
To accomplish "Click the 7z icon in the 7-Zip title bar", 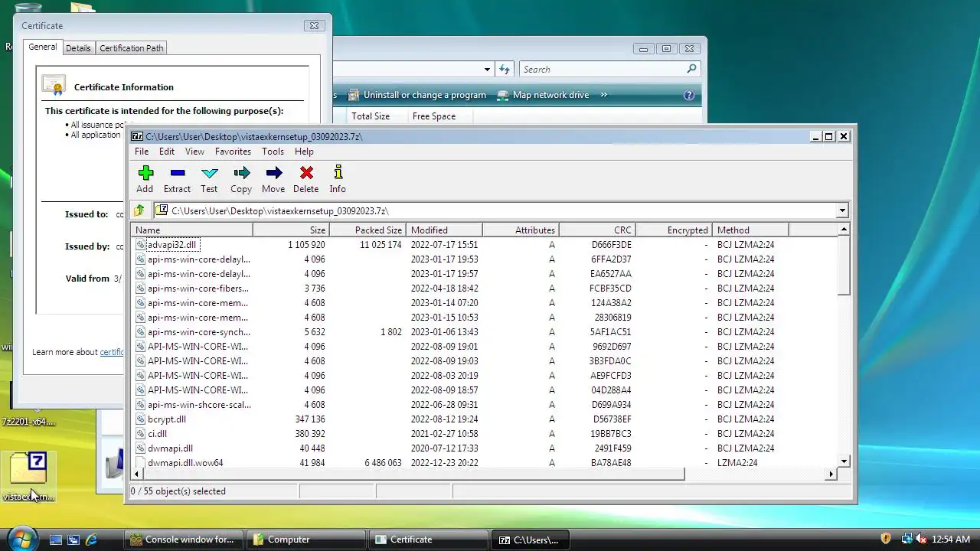I will coord(137,136).
